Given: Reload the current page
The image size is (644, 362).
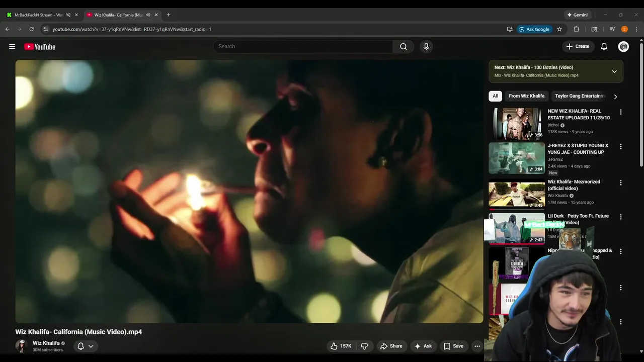Looking at the screenshot, I should pos(31,29).
